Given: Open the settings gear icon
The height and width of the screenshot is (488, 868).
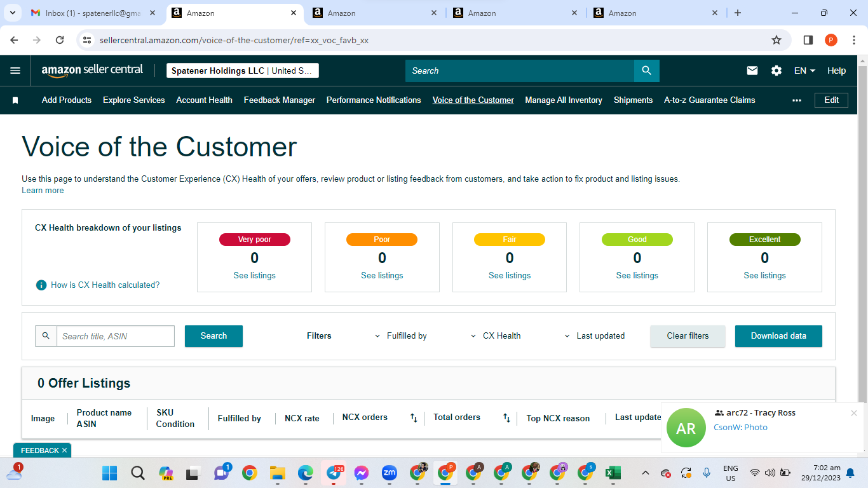Looking at the screenshot, I should (x=776, y=71).
